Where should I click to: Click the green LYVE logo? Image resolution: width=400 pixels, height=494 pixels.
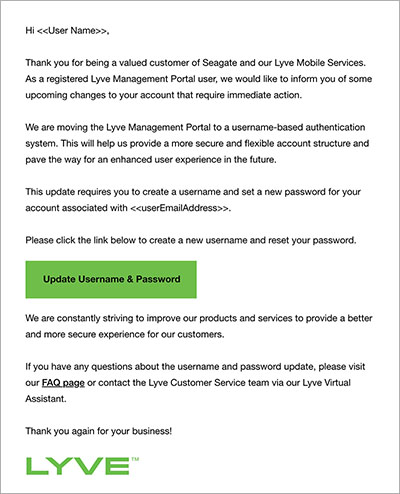(78, 466)
